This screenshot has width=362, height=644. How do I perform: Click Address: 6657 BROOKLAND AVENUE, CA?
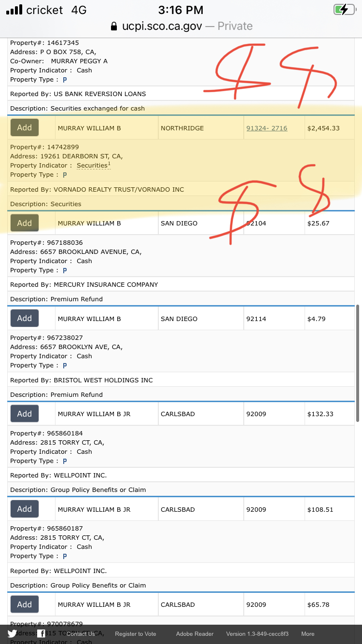76,252
